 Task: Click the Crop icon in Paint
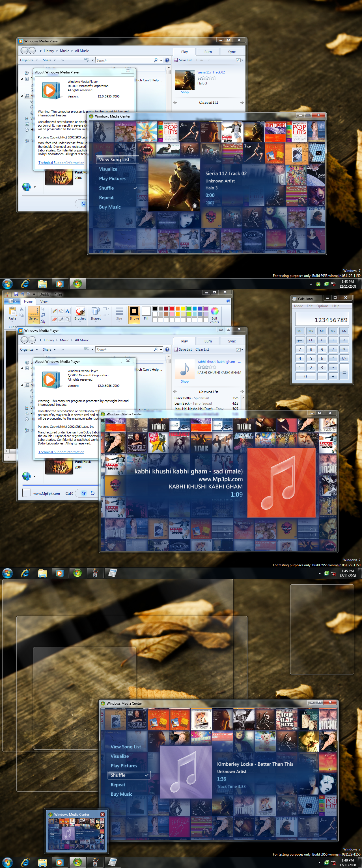pyautogui.click(x=43, y=309)
